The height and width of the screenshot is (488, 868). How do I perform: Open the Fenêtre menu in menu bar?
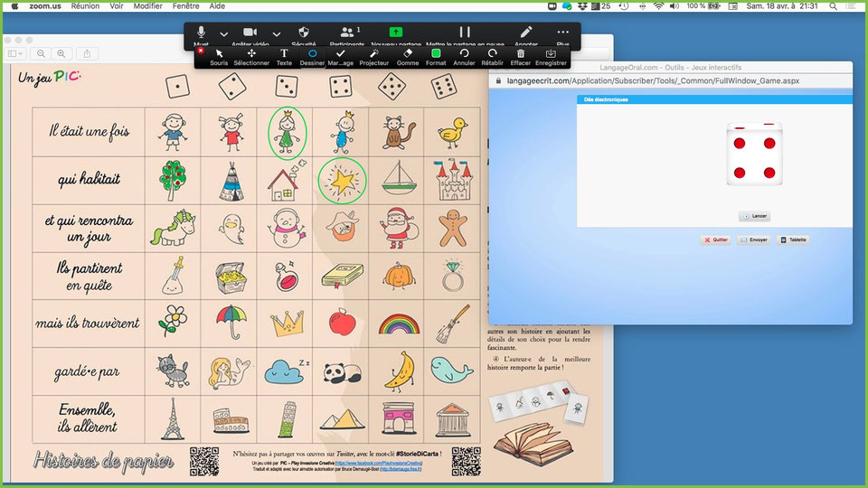click(x=185, y=5)
